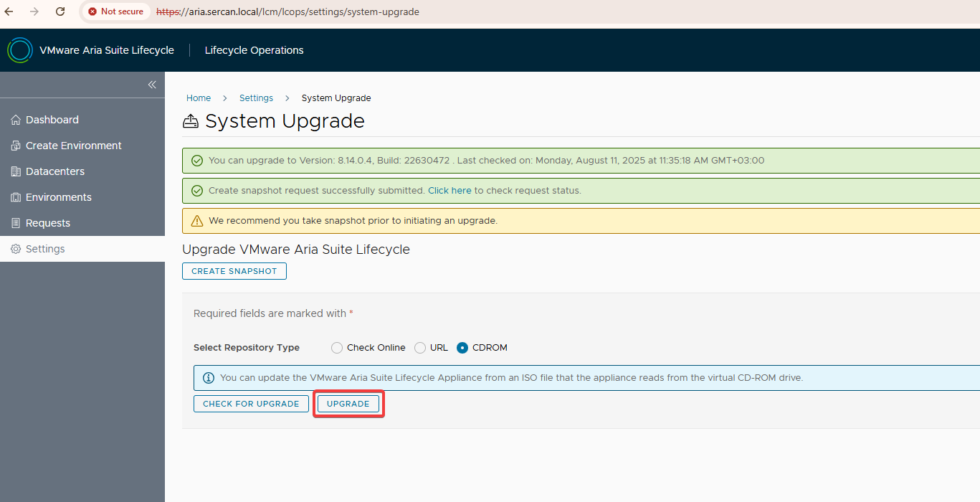Navigate to Settings breadcrumb link
The image size is (980, 502).
[256, 98]
